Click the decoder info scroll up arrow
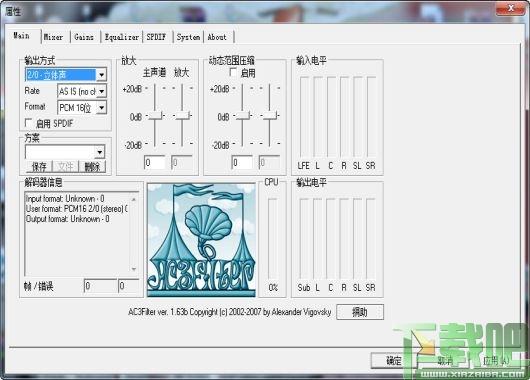The image size is (530, 380). point(134,199)
